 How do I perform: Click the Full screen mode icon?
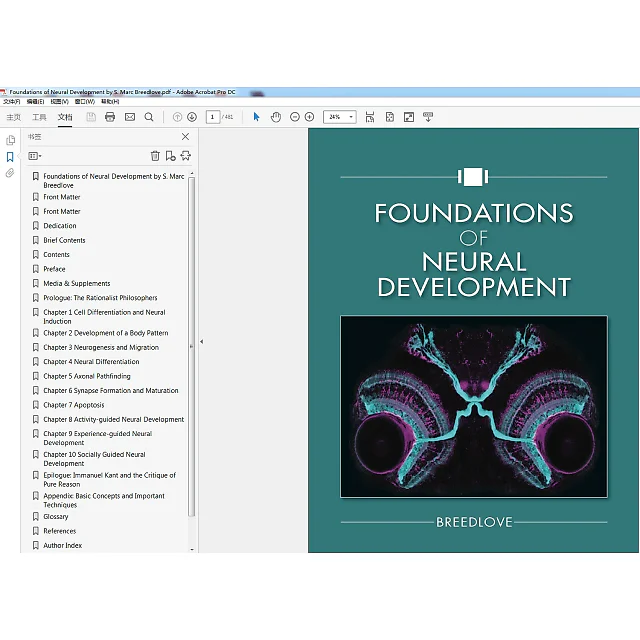pyautogui.click(x=409, y=117)
